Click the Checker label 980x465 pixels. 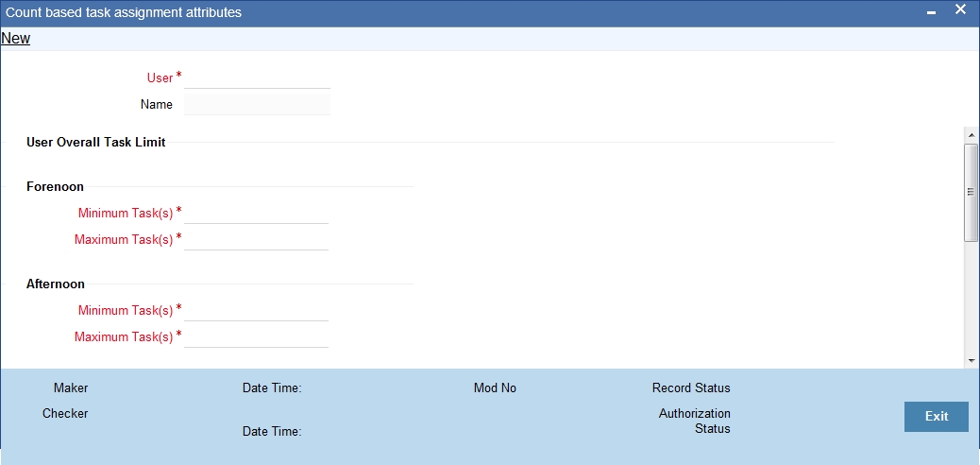(65, 414)
